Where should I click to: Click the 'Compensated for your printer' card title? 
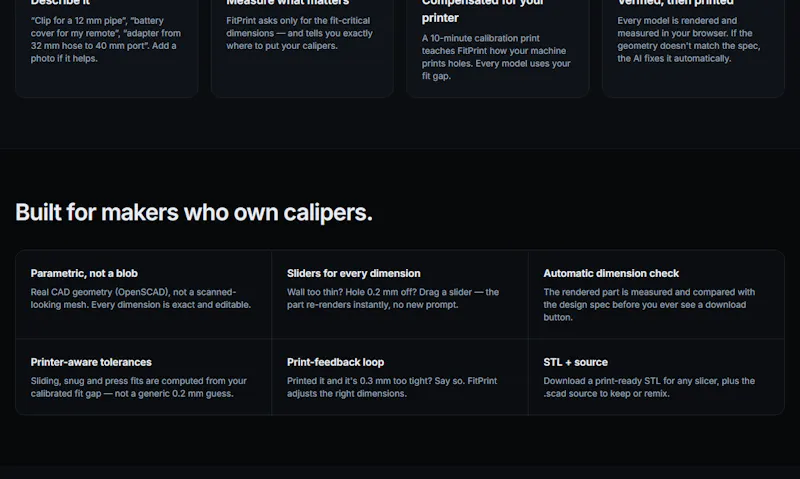(483, 10)
